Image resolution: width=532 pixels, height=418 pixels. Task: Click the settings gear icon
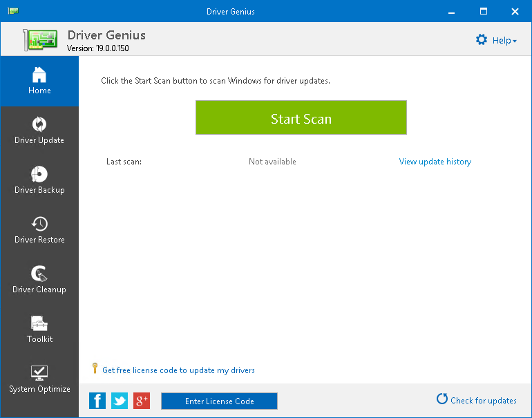pyautogui.click(x=482, y=39)
